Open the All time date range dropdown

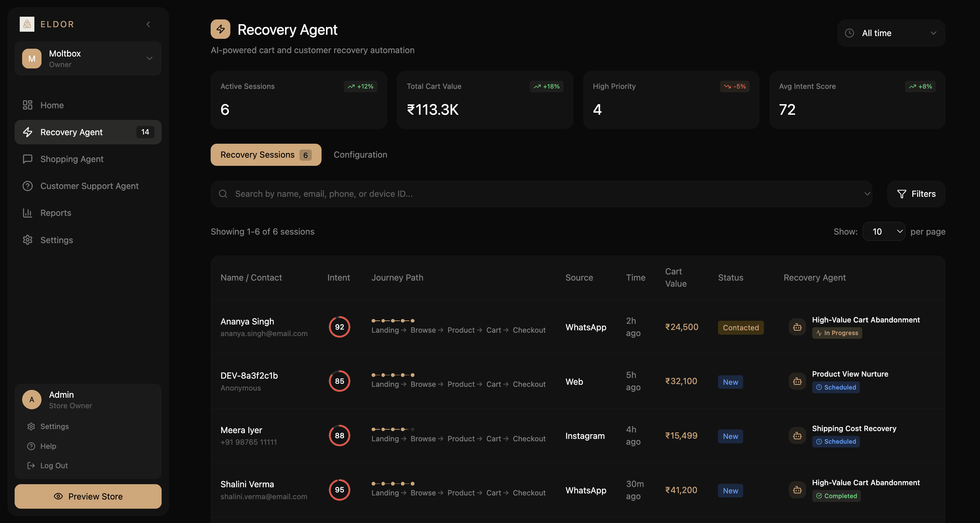(891, 33)
